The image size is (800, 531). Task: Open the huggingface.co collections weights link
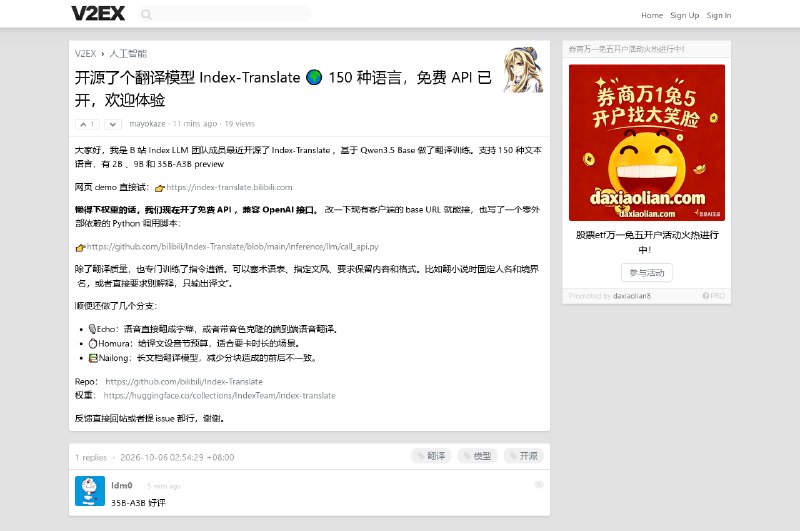(x=219, y=395)
